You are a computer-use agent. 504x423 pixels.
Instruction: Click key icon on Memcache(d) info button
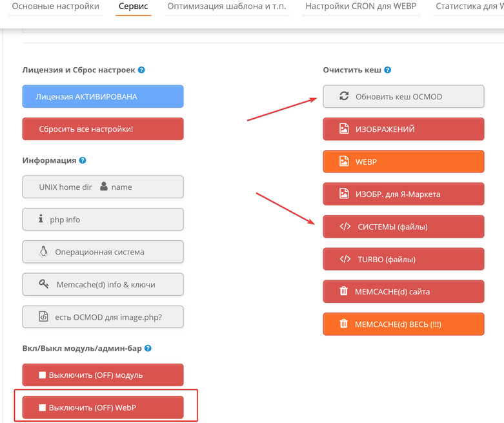pos(44,284)
